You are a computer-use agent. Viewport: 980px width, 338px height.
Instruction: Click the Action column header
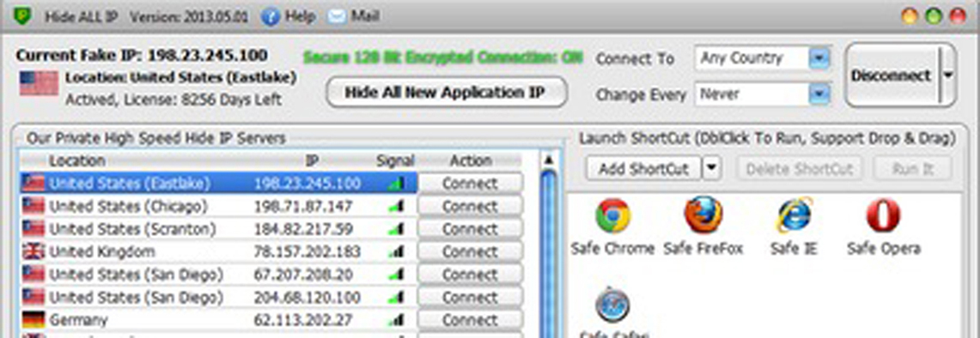(470, 160)
